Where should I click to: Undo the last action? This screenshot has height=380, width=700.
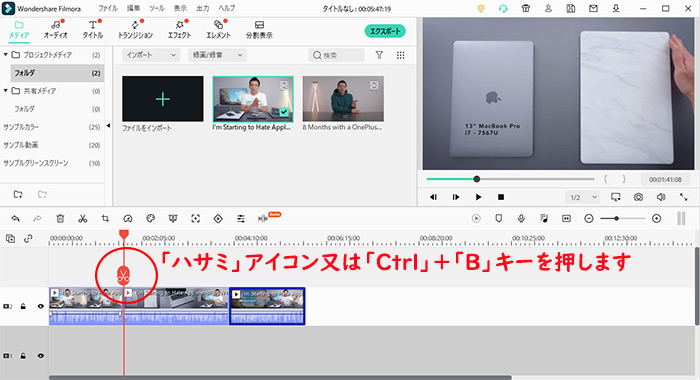[15, 218]
